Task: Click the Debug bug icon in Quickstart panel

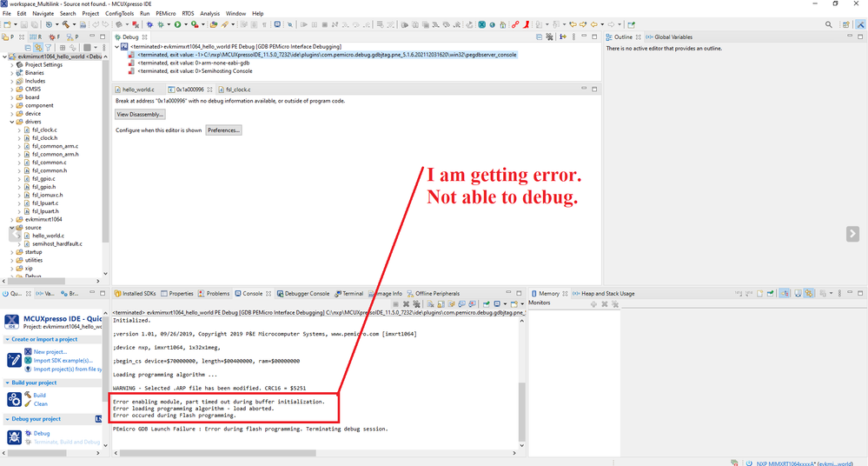Action: click(28, 433)
